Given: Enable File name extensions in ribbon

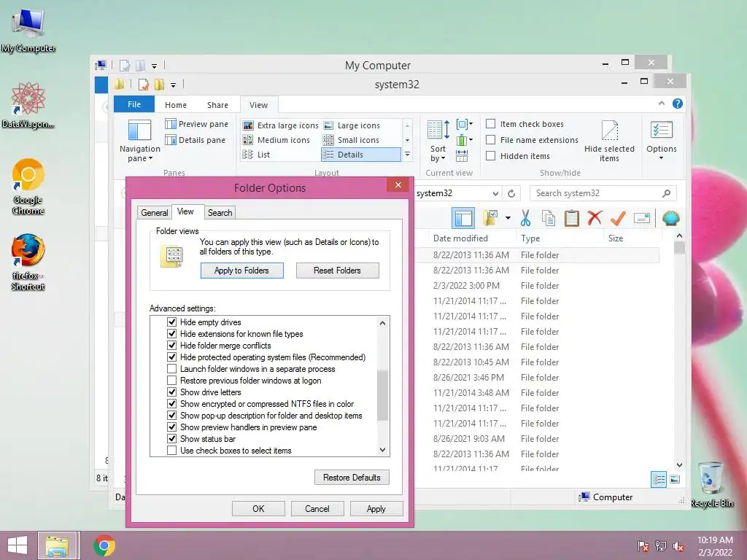Looking at the screenshot, I should (x=491, y=140).
